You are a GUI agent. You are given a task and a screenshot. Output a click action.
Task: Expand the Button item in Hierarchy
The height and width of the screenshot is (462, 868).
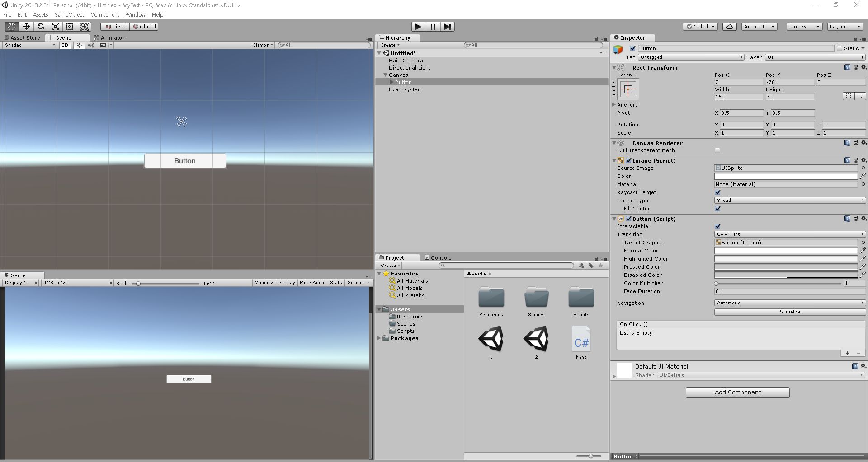(x=392, y=82)
